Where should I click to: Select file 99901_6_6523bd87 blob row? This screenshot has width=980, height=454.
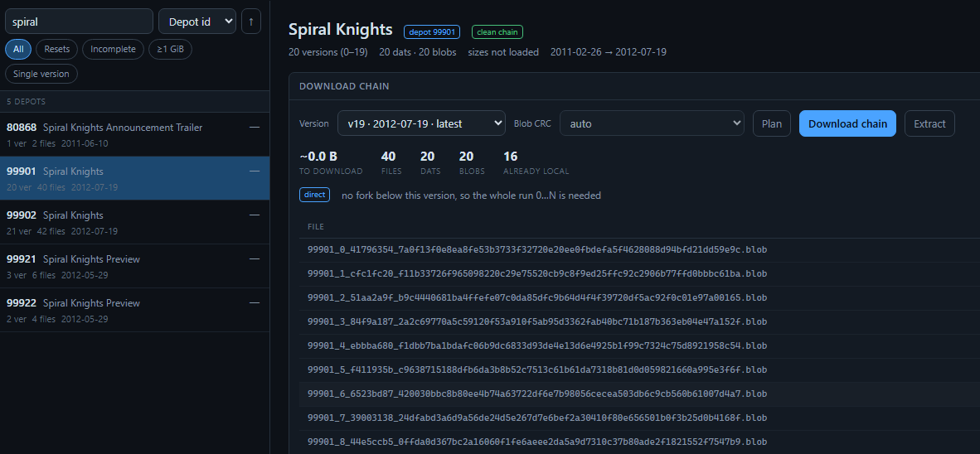pyautogui.click(x=639, y=394)
